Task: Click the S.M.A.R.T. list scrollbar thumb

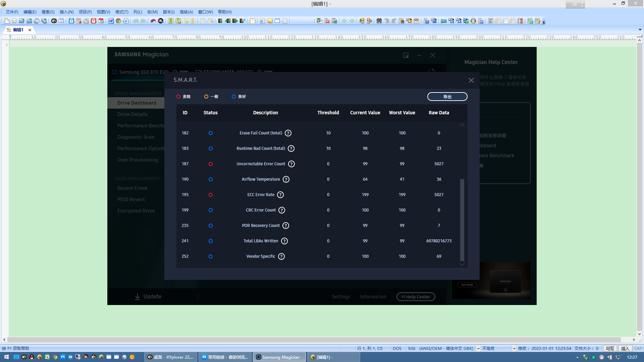Action: 462,220
